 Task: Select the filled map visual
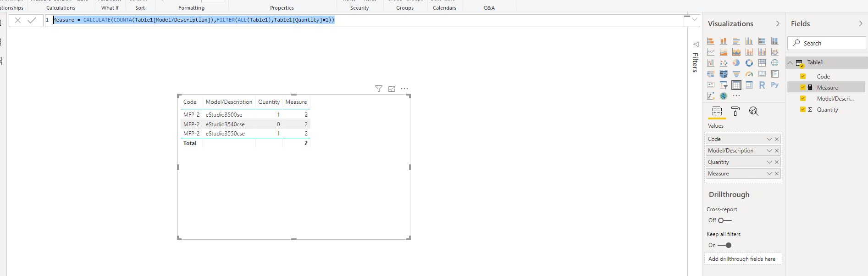click(711, 74)
